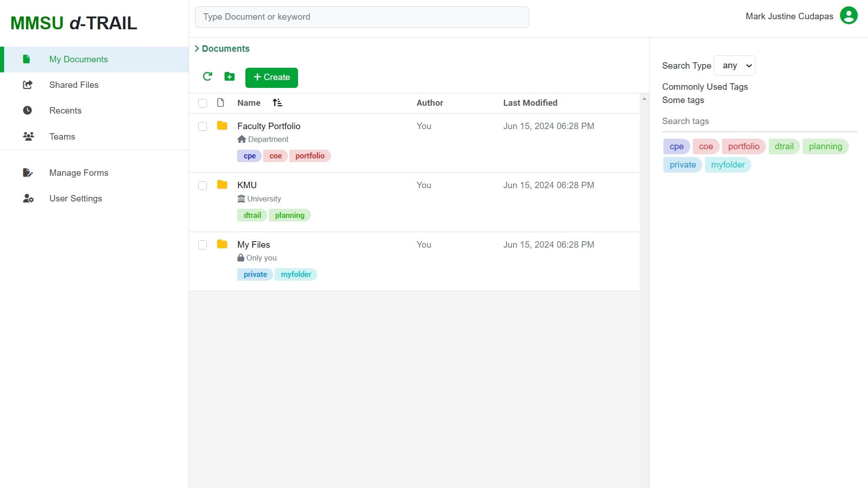Click the My Documents file icon
Image resolution: width=868 pixels, height=488 pixels.
click(x=27, y=59)
